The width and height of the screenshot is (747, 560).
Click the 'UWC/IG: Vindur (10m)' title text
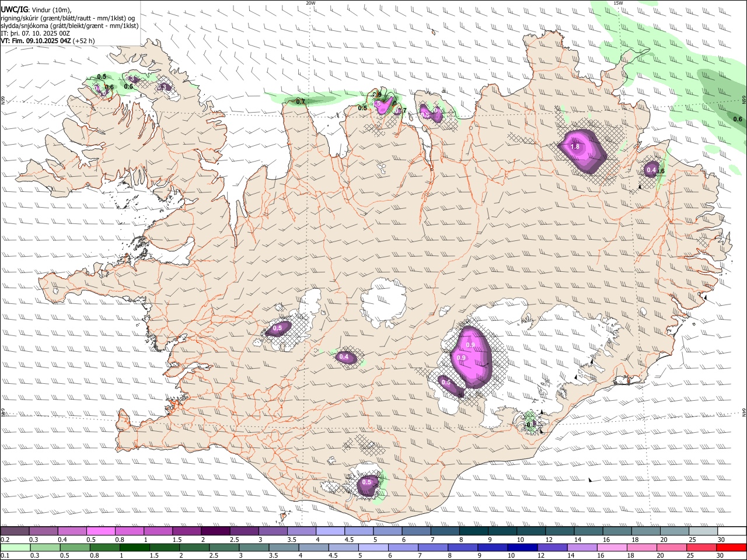[36, 9]
